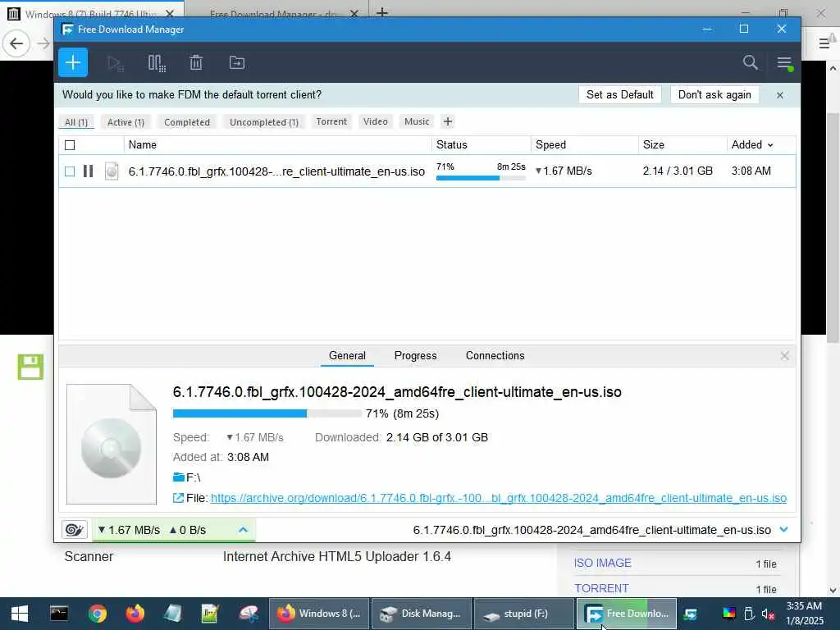Open the archive.org file download link

[498, 498]
